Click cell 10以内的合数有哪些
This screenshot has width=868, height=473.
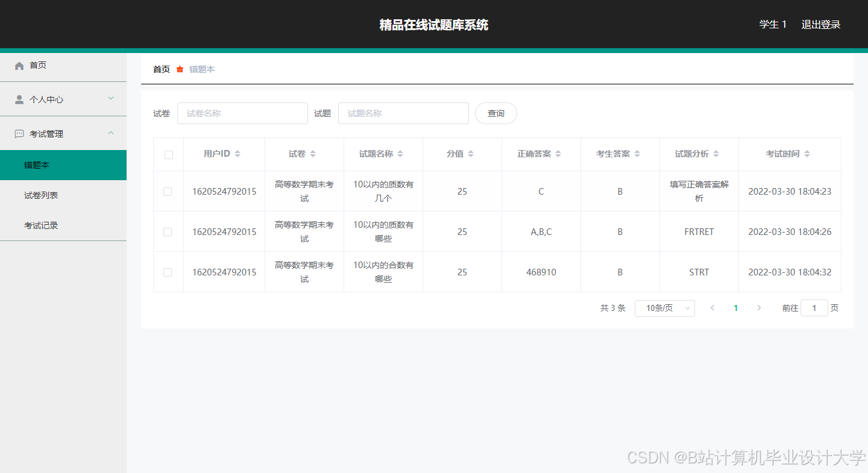383,272
